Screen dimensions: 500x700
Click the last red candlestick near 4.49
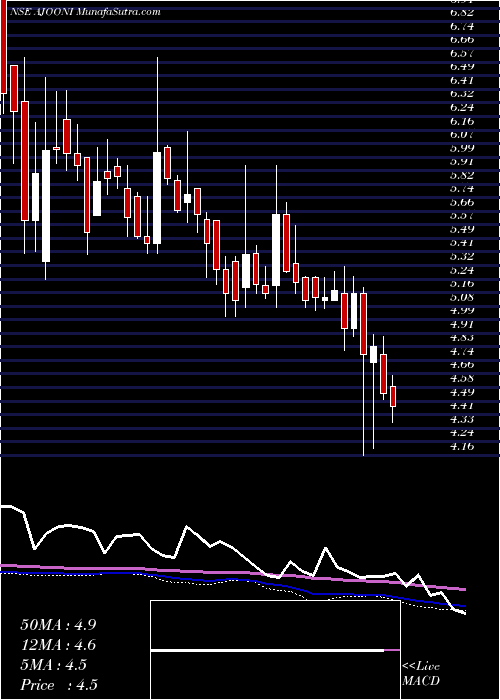tap(393, 396)
